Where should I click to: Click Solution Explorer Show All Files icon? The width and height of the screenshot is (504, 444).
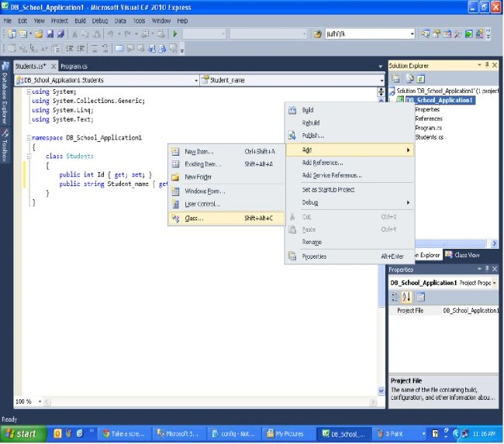point(410,79)
